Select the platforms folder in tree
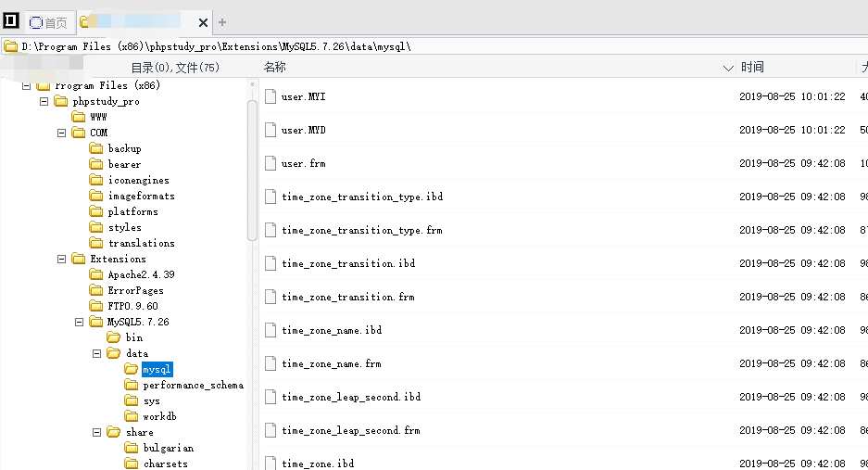This screenshot has width=868, height=470. [x=132, y=211]
